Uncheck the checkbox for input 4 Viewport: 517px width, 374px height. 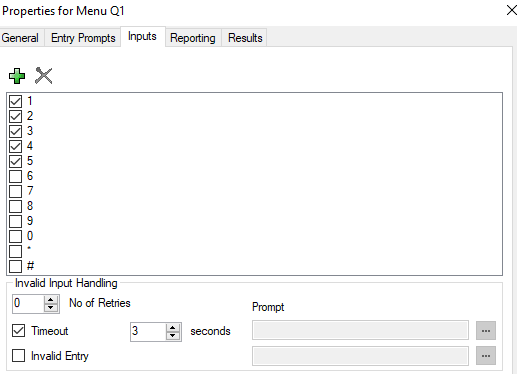(16, 146)
